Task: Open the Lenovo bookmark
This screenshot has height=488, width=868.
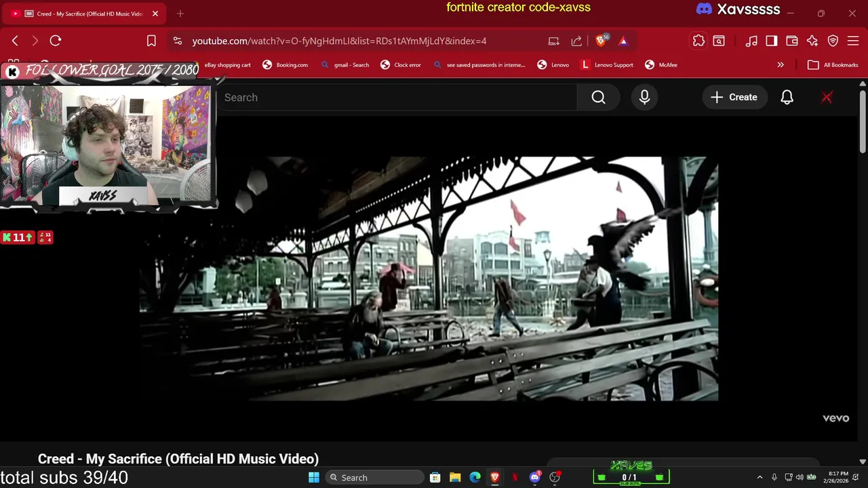Action: (x=553, y=65)
